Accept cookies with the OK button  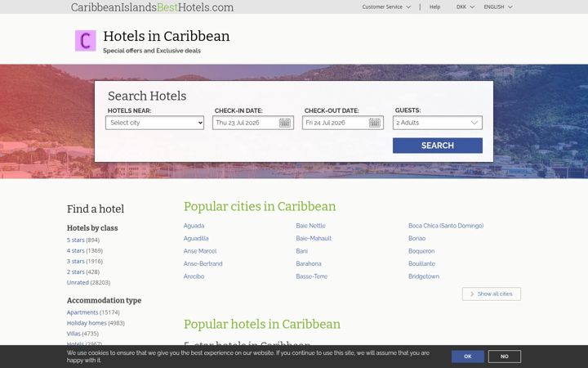point(468,357)
